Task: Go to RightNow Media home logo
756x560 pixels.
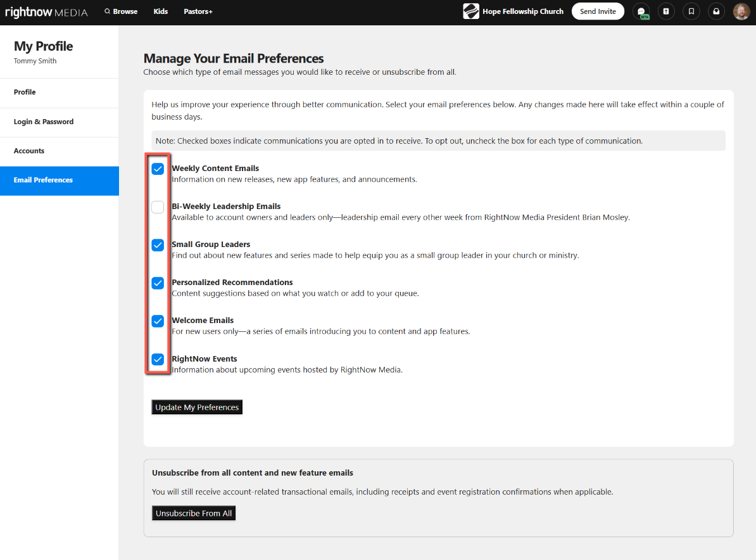Action: (x=46, y=12)
